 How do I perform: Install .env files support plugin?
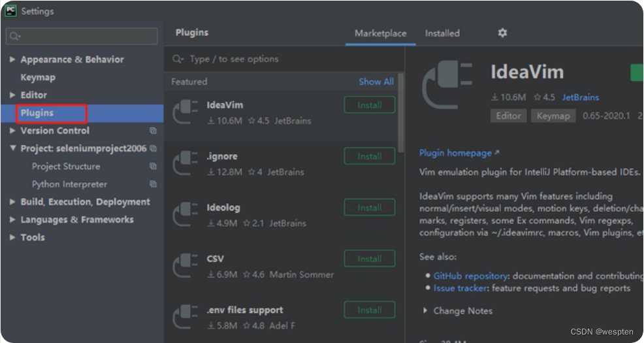370,310
